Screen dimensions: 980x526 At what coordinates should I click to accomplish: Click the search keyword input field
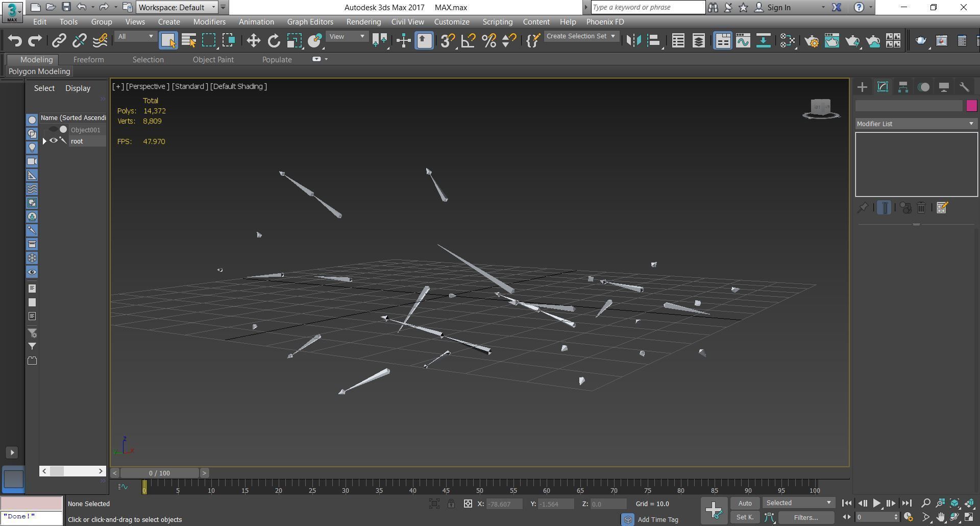click(x=648, y=7)
